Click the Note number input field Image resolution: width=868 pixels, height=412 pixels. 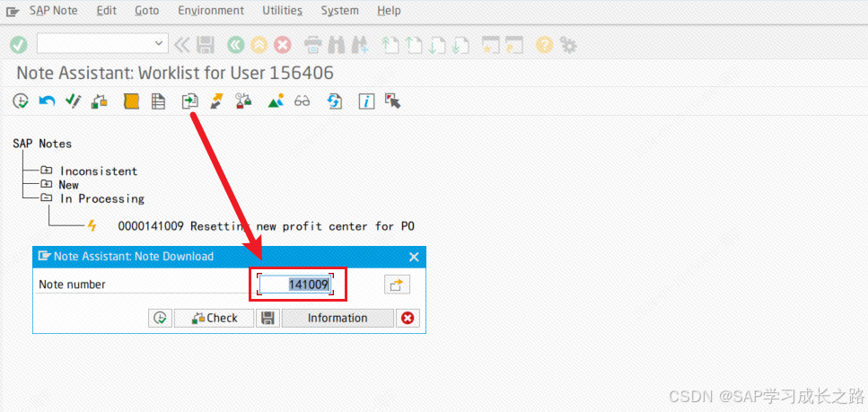click(295, 285)
